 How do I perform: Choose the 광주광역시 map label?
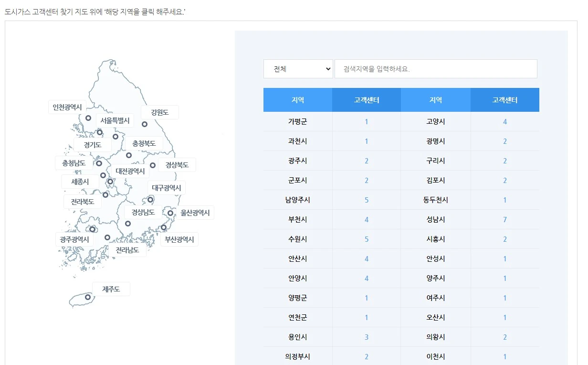(74, 239)
